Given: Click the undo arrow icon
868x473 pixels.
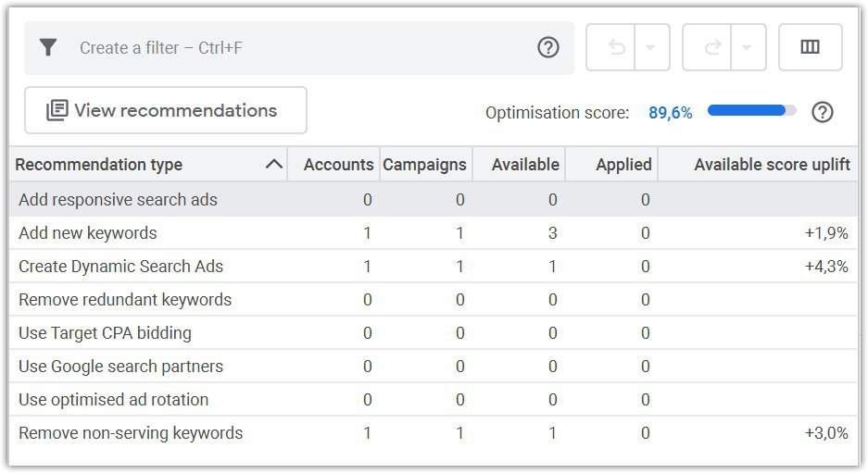Looking at the screenshot, I should click(616, 47).
